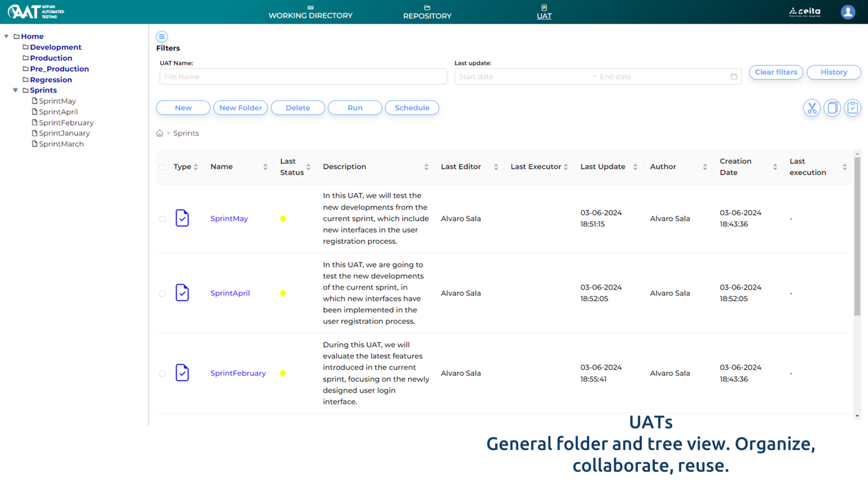This screenshot has width=868, height=488.
Task: Sort by Last Editor column arrows
Action: pos(496,167)
